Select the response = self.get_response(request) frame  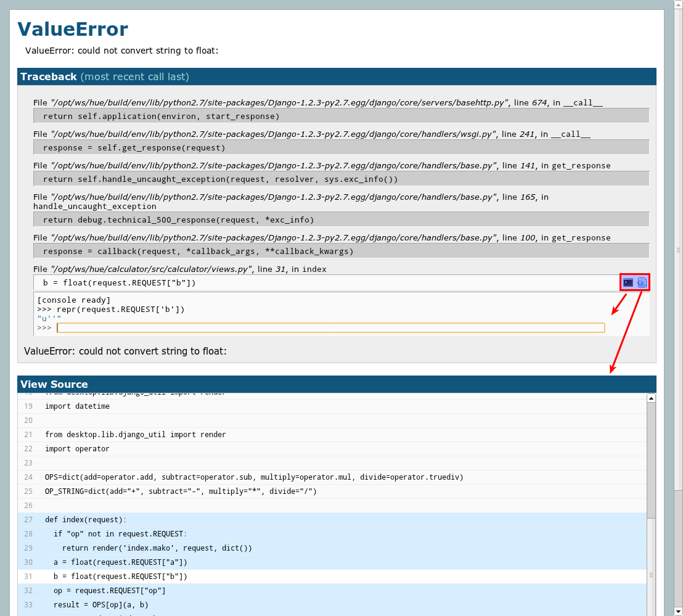click(x=134, y=148)
